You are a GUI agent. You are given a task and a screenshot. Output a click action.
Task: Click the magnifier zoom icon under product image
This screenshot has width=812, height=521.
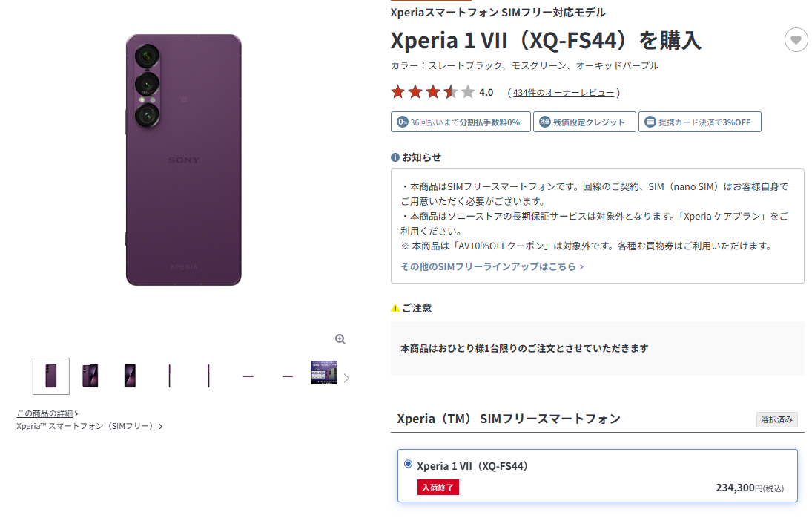340,339
